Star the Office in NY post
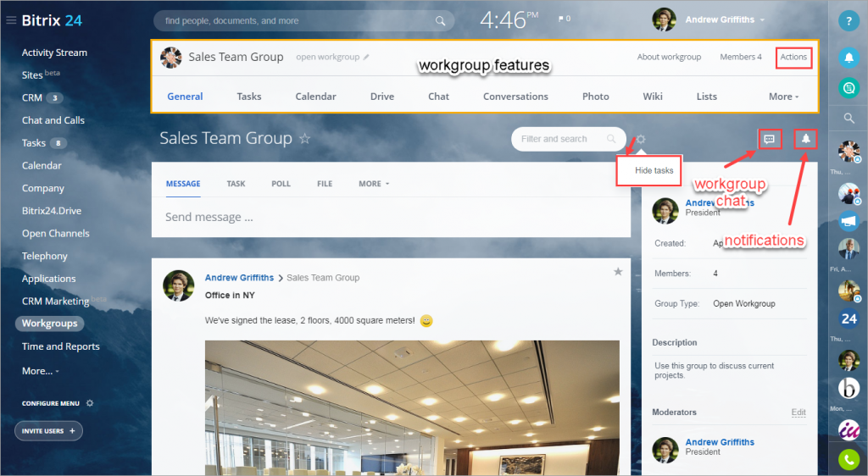 click(618, 271)
